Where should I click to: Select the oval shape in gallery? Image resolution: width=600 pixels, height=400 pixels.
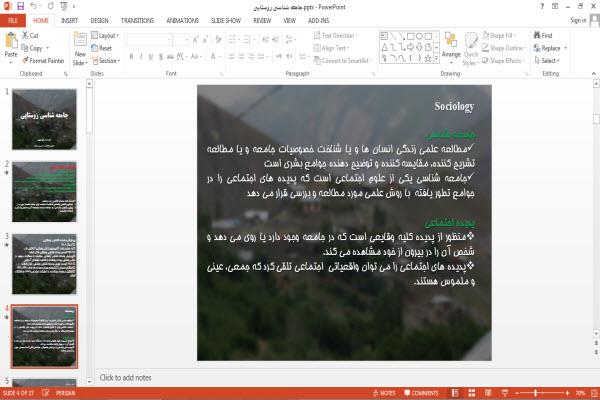(x=419, y=36)
